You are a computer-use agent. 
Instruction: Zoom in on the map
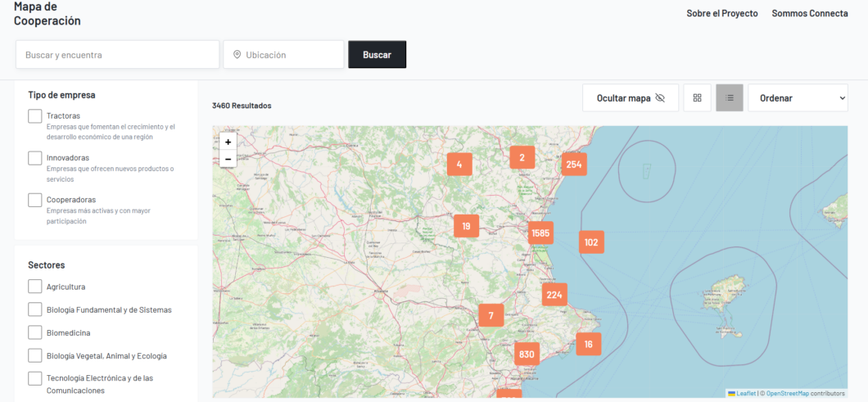228,142
